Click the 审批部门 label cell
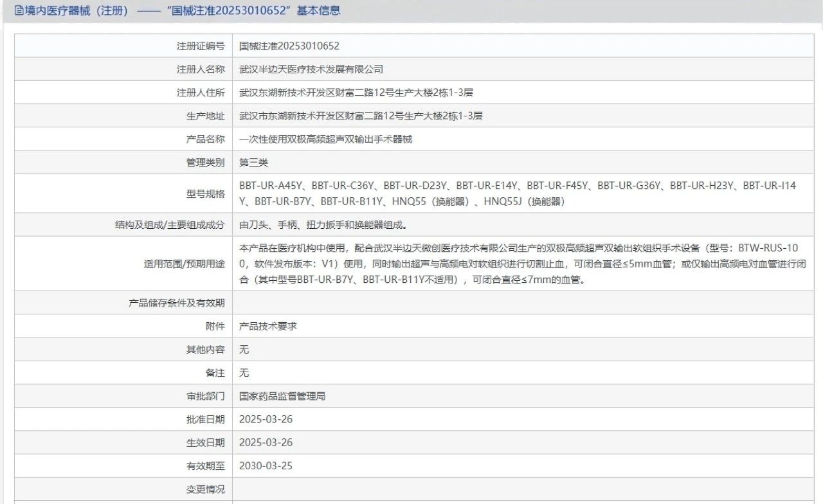 click(x=123, y=396)
